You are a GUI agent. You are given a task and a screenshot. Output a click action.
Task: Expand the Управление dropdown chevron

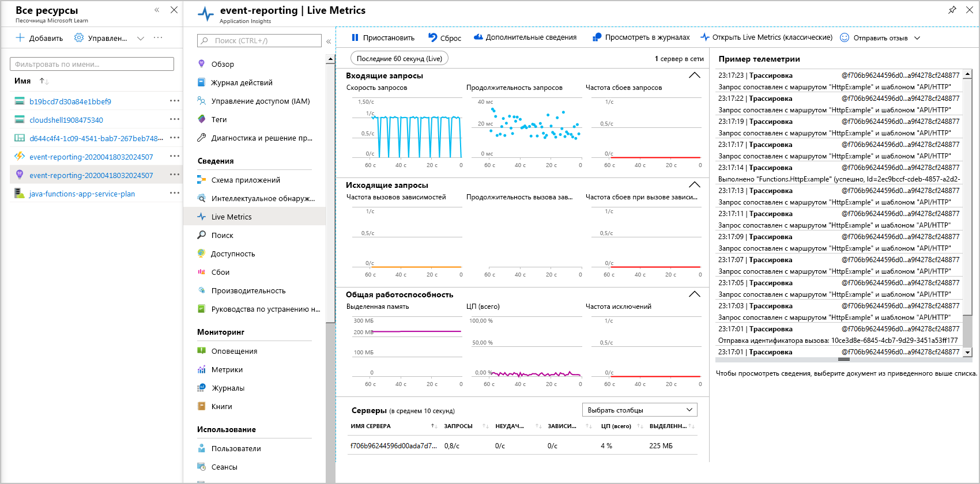coord(141,39)
